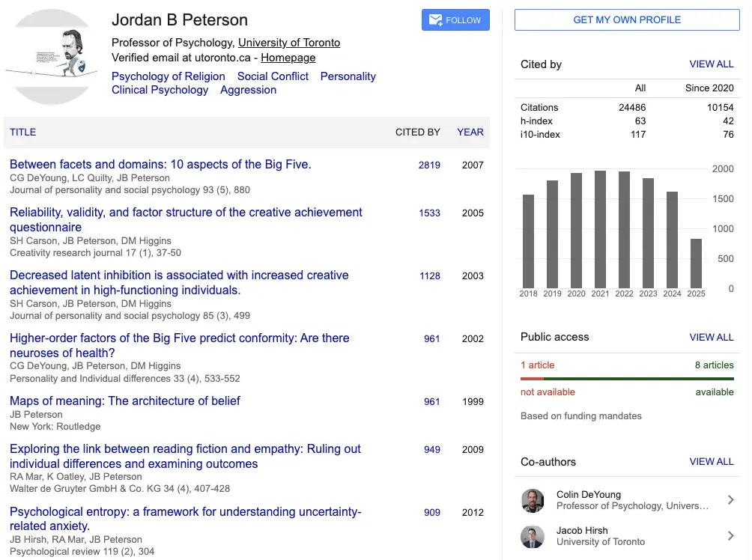View the 1128 citations link
Screen dimensions: 752x560
click(430, 276)
